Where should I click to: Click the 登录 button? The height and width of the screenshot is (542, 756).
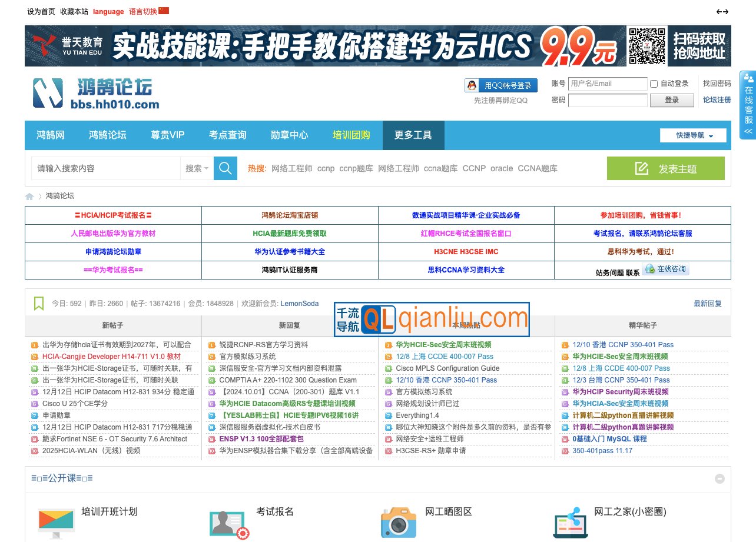tap(672, 100)
